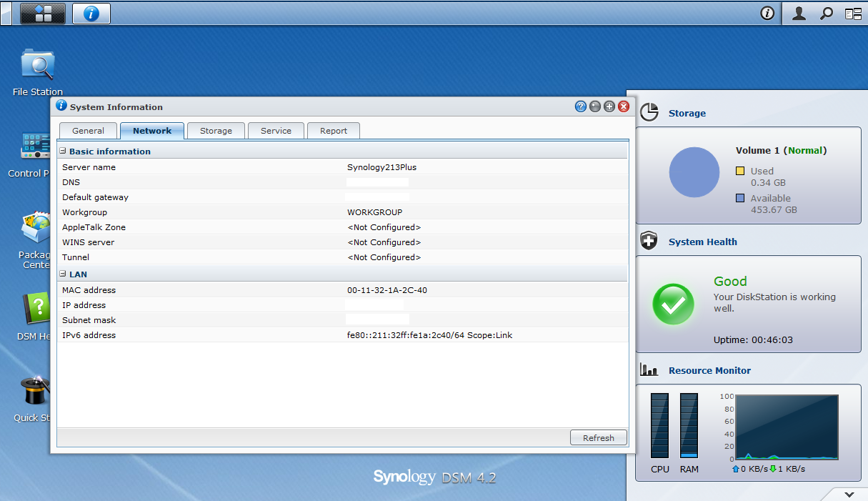The height and width of the screenshot is (501, 868).
Task: Click the download speed arrow icon
Action: click(x=773, y=469)
